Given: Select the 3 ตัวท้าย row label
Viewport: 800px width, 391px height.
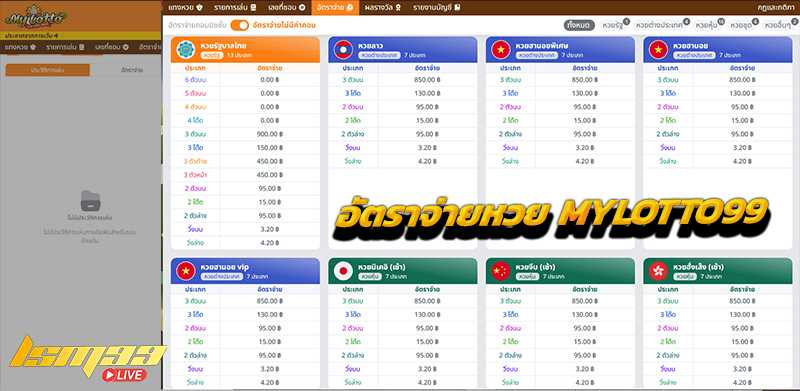Looking at the screenshot, I should pyautogui.click(x=195, y=161).
